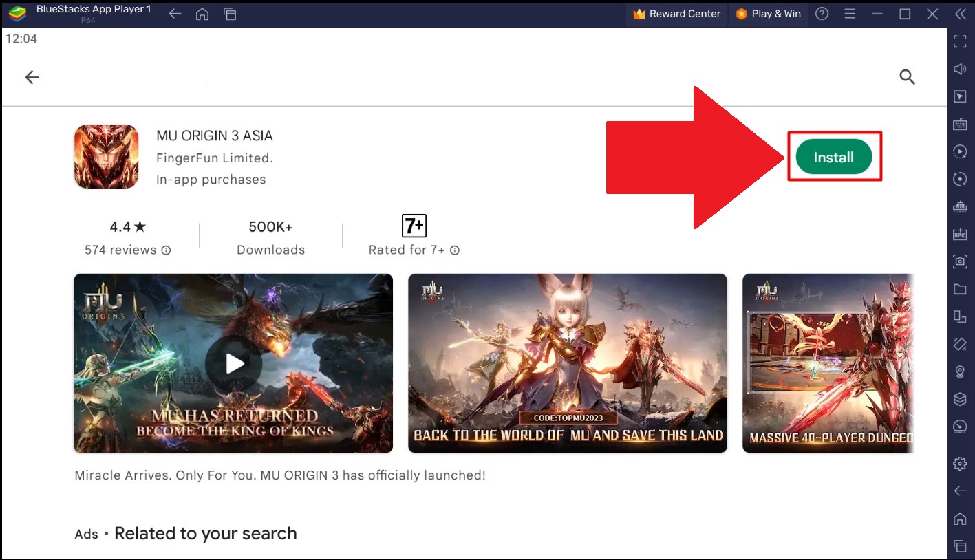Click the sidebar back arrow
975x560 pixels.
(x=960, y=491)
